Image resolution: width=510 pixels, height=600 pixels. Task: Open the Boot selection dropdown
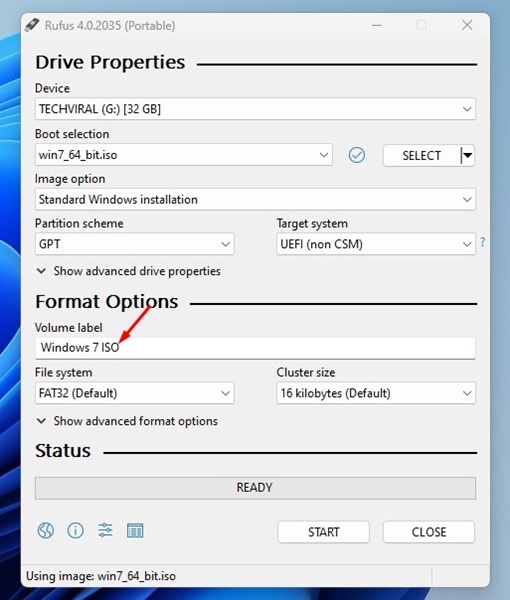(184, 155)
